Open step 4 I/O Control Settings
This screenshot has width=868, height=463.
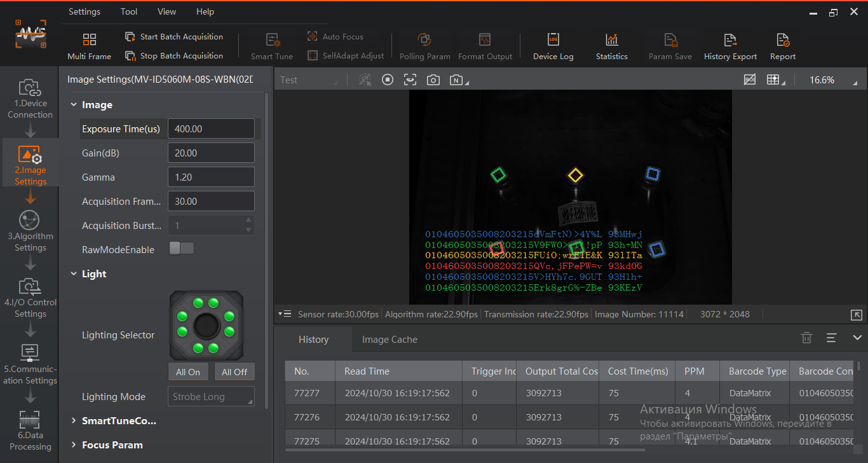coord(30,298)
